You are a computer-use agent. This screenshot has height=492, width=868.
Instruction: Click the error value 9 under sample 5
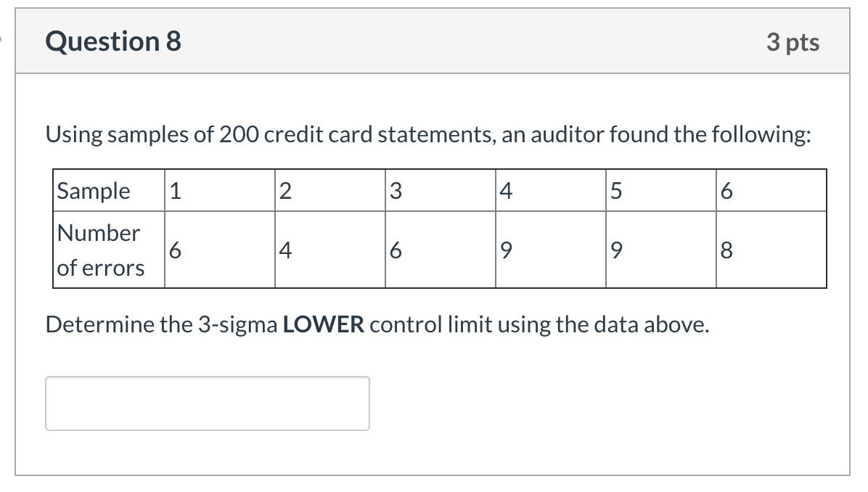point(616,249)
